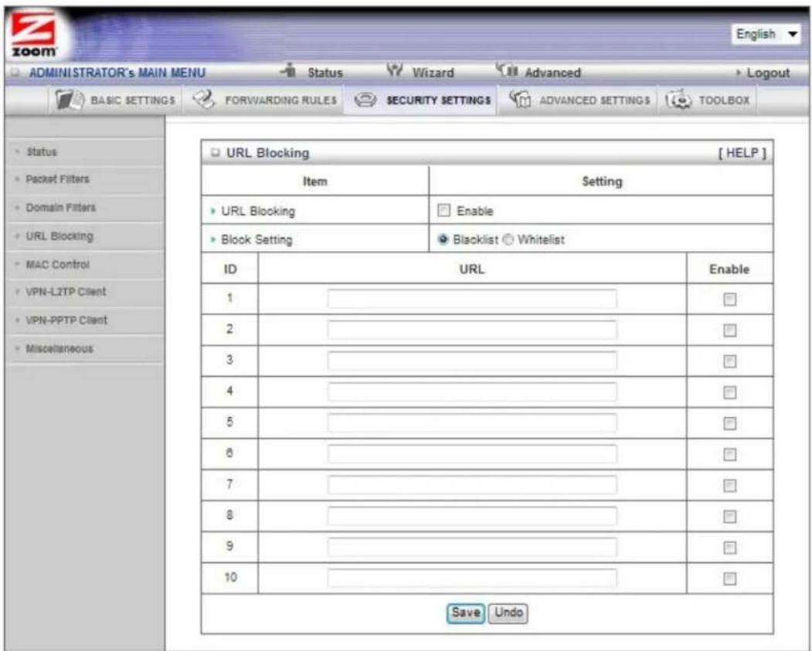Open URL Blocking in sidebar
Viewport: 812px width, 651px height.
pyautogui.click(x=59, y=236)
